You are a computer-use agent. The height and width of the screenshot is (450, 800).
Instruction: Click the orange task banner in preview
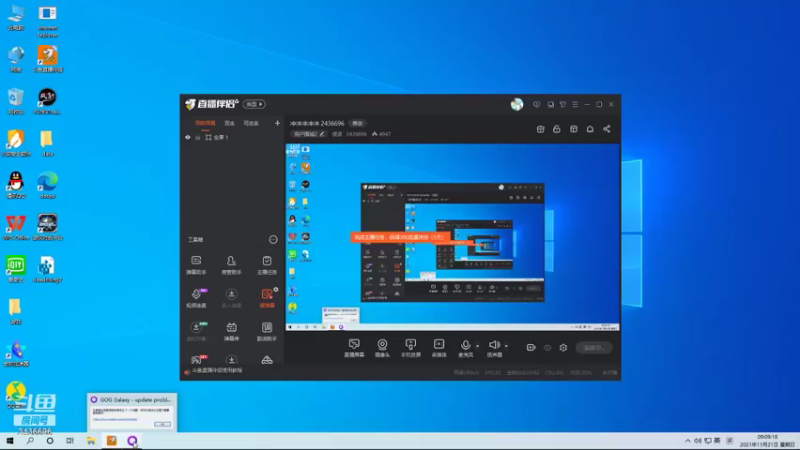point(400,237)
